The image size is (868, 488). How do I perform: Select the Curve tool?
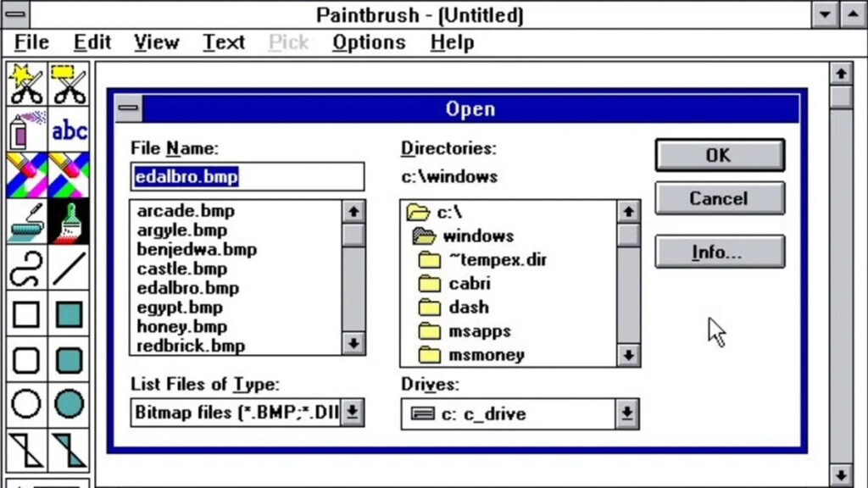26,269
